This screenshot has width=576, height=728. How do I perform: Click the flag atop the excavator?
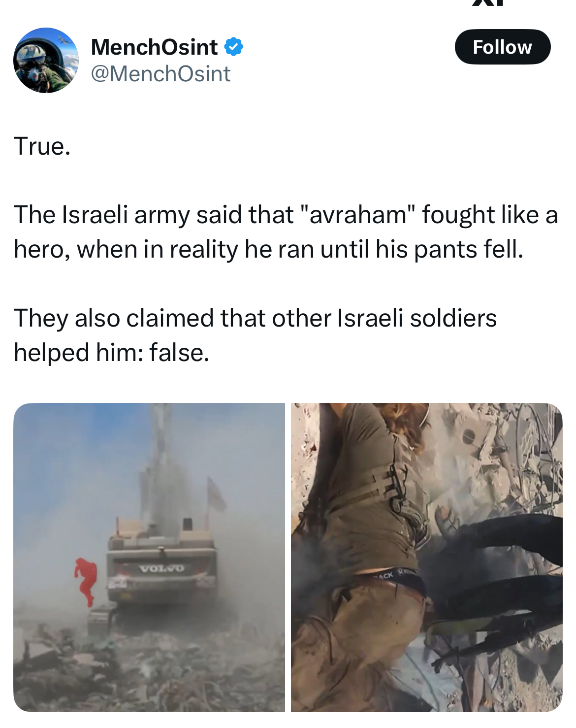click(x=216, y=494)
